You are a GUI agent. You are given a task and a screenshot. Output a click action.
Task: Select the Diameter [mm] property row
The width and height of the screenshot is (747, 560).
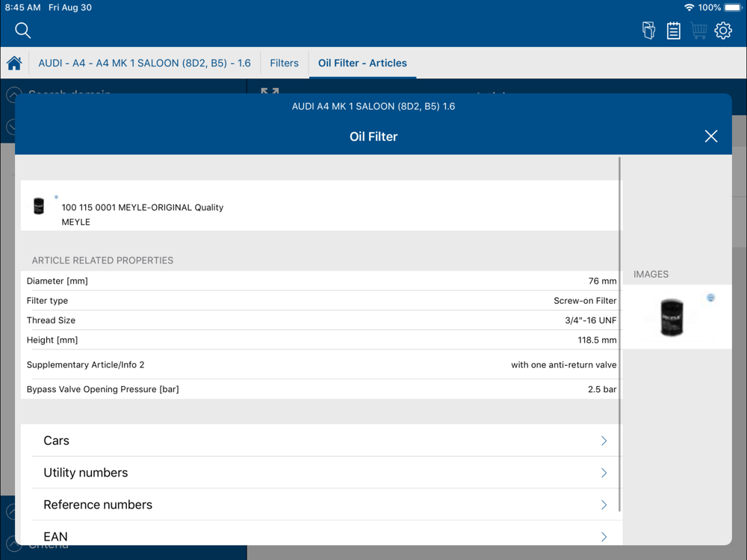[x=321, y=281]
